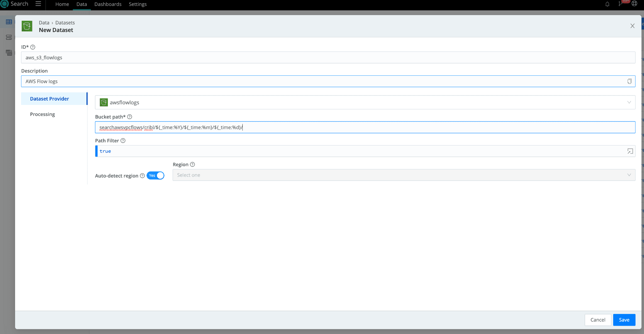Viewport: 644px width, 334px height.
Task: Toggle Auto-detect region switch off
Action: (x=156, y=176)
